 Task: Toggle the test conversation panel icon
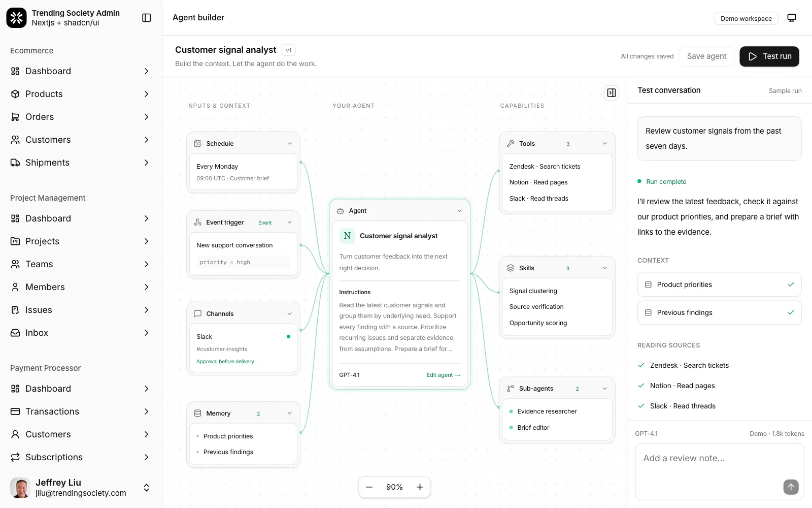pyautogui.click(x=612, y=93)
